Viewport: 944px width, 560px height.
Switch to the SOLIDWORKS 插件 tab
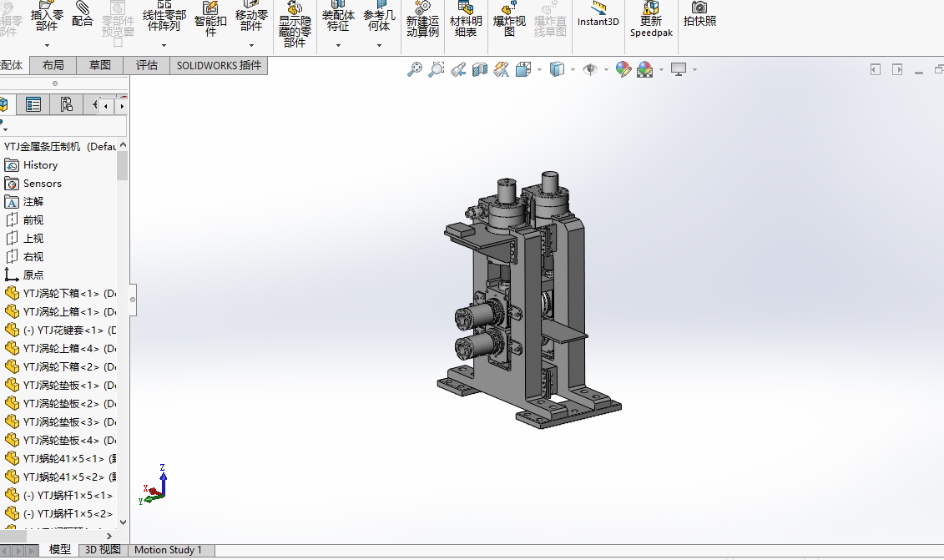pos(219,65)
